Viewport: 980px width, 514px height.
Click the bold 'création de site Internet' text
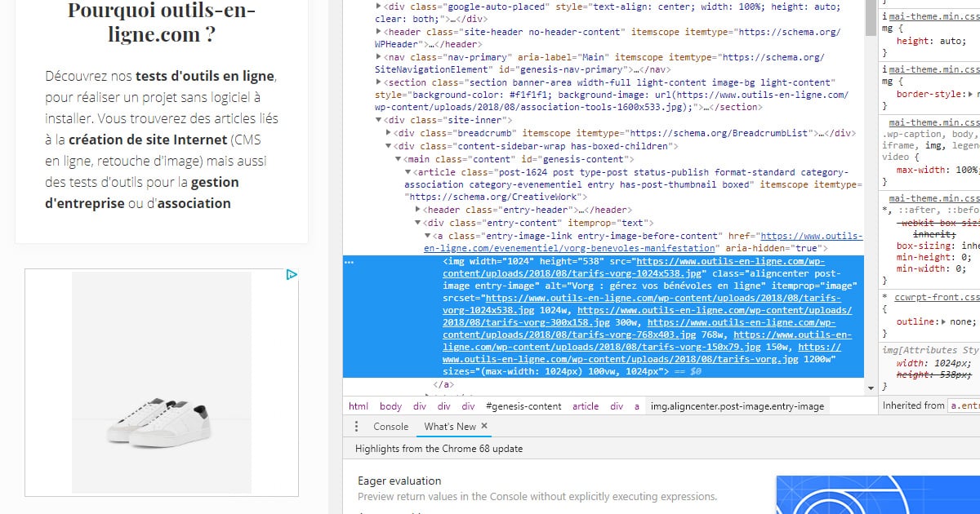pos(147,140)
